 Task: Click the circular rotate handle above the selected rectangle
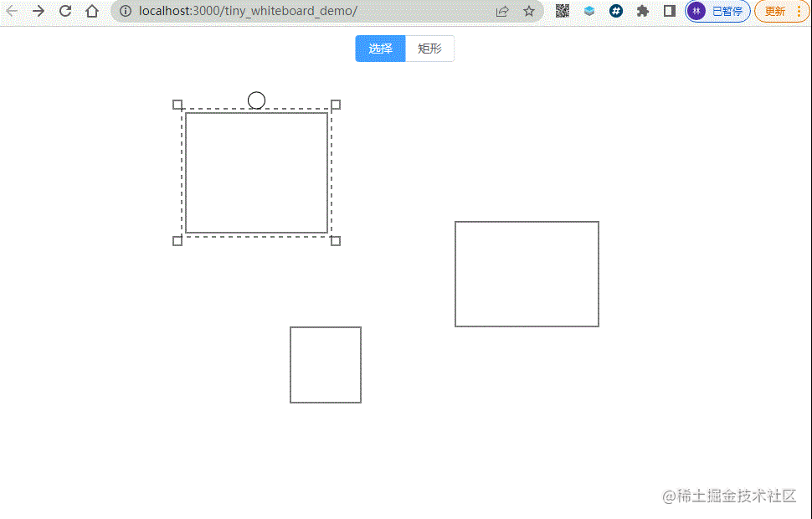pos(256,100)
